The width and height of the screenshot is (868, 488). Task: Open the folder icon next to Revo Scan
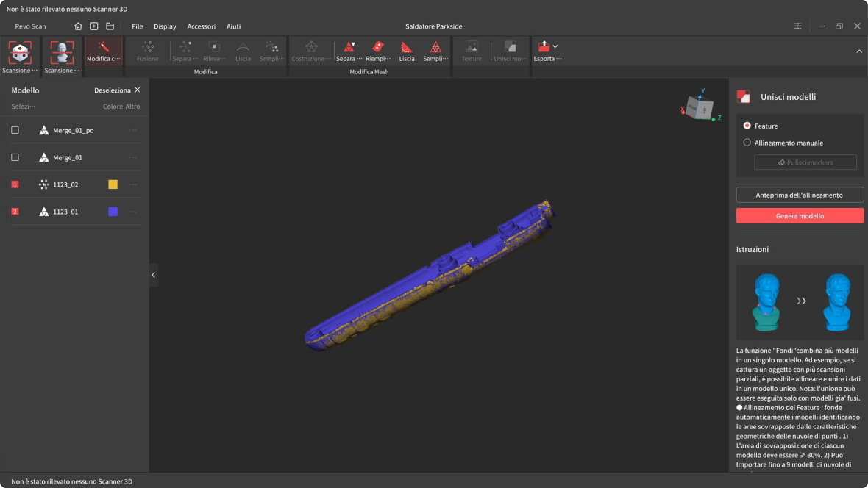click(x=110, y=26)
